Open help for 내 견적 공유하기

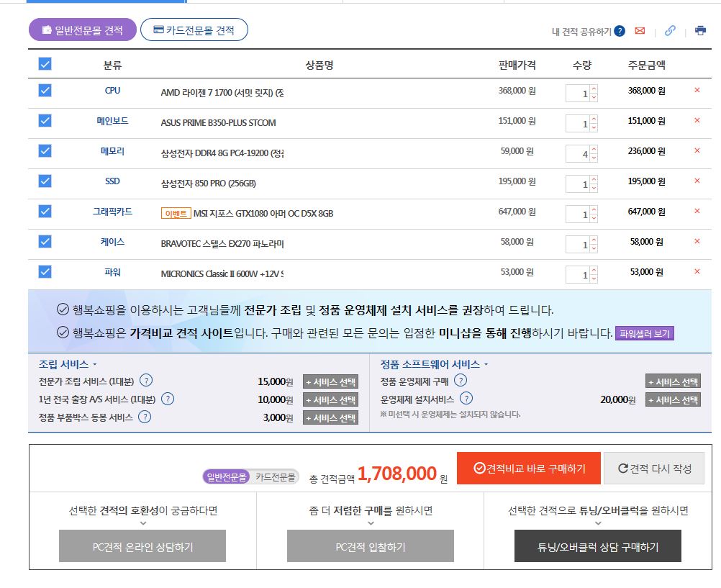[620, 31]
